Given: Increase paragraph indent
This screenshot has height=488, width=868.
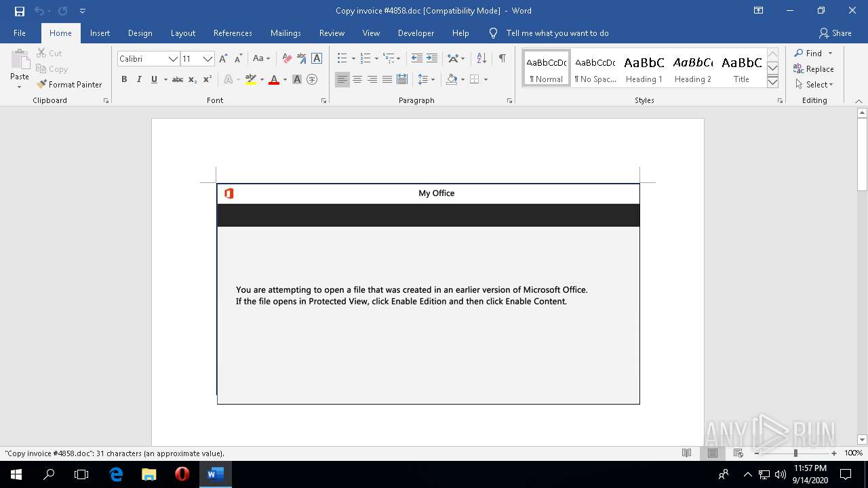Looking at the screenshot, I should [432, 59].
